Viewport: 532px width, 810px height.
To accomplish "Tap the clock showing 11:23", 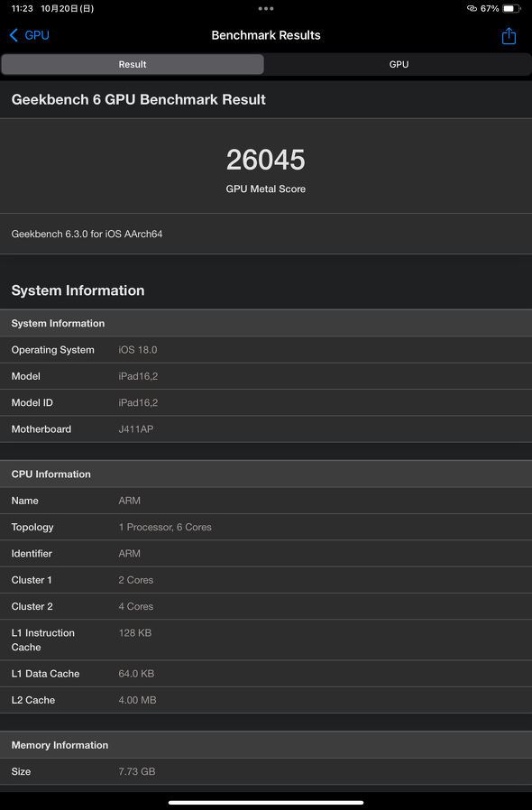I will point(18,8).
